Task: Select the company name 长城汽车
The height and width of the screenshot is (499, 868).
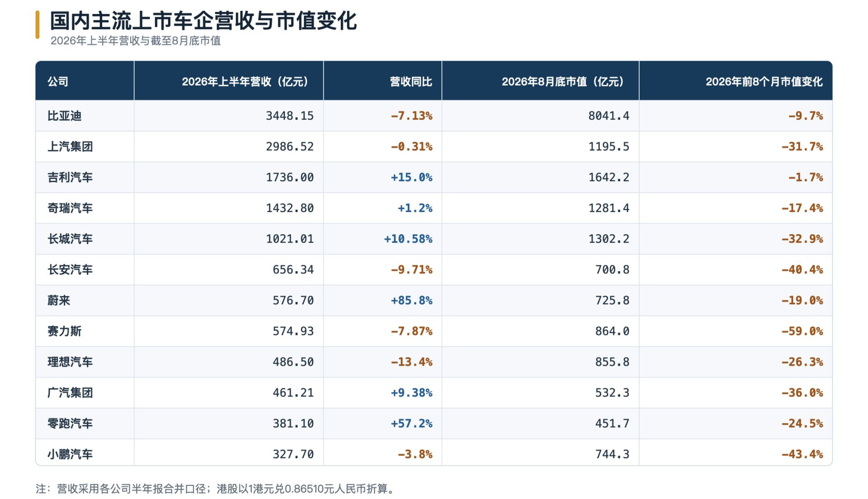Action: click(x=70, y=239)
